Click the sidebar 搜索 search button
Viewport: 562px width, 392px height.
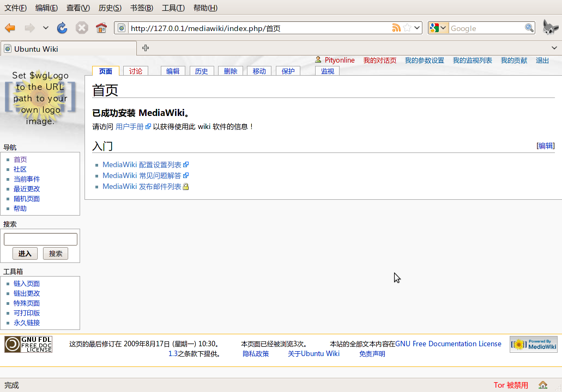pos(56,254)
